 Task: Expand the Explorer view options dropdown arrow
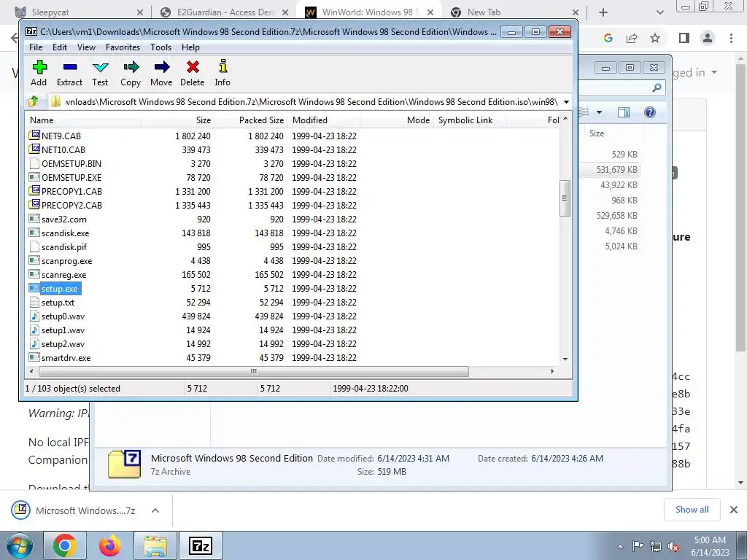click(600, 112)
